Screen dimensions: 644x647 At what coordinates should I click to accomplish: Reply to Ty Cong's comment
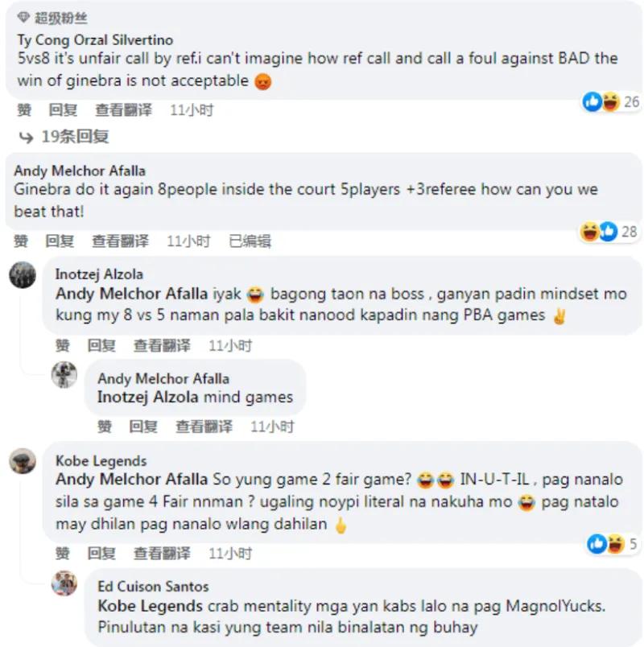tap(63, 110)
